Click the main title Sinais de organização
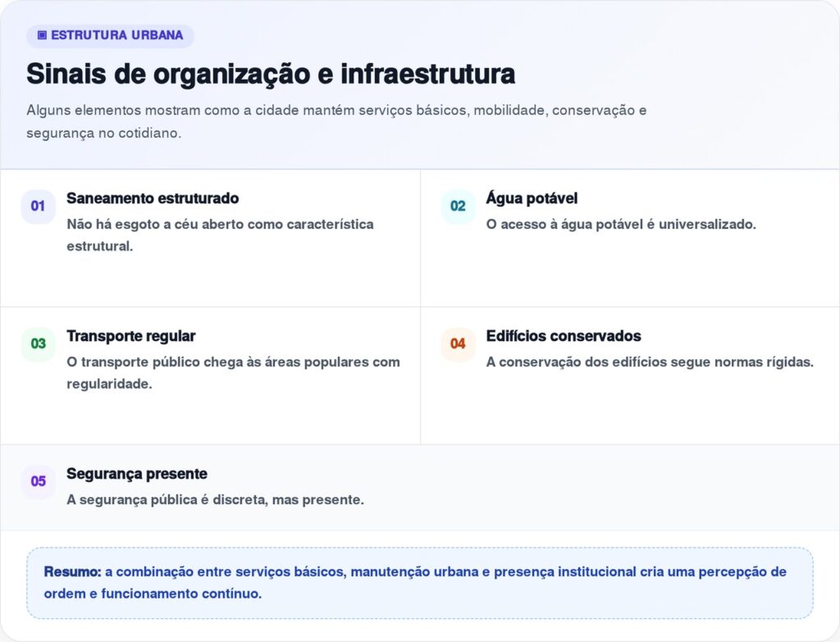840x642 pixels. 271,74
